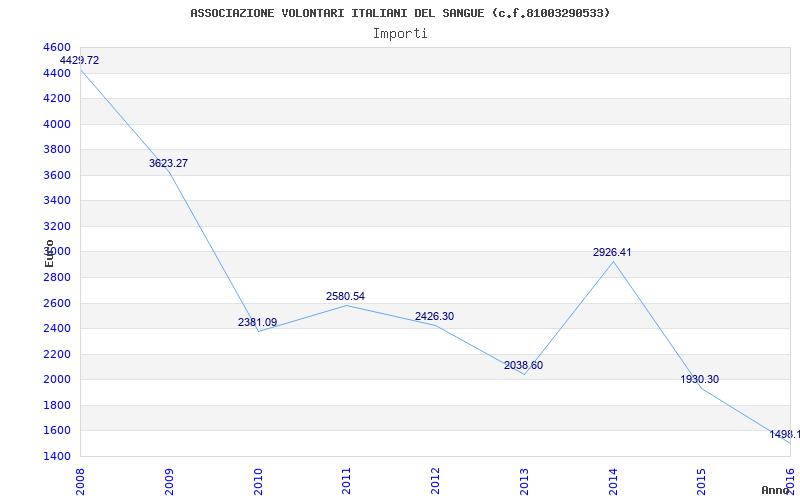
Task: Click the 1400 y-axis tick label
Action: (57, 456)
